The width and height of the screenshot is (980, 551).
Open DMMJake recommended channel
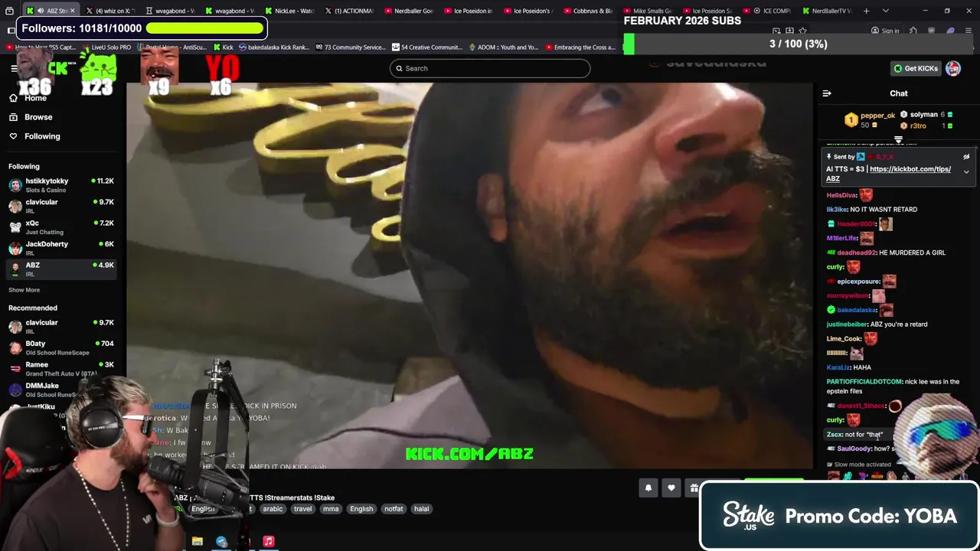click(x=61, y=390)
